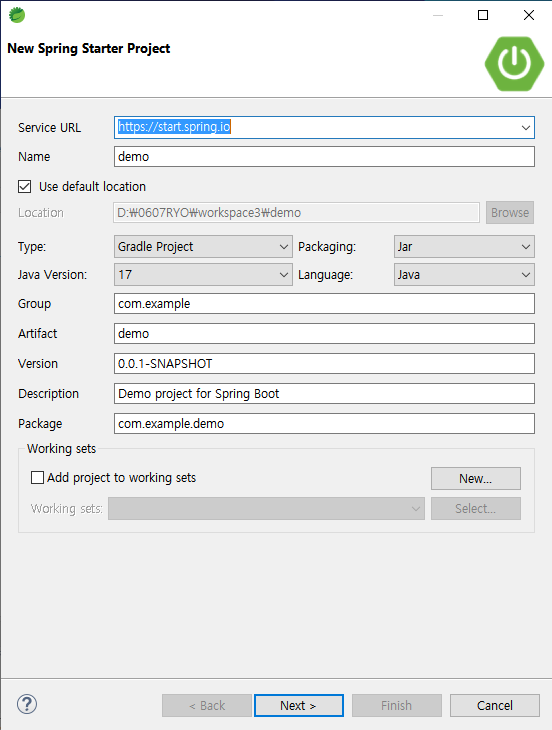Open the Type dropdown showing Gradle Project
The width and height of the screenshot is (552, 730).
point(203,247)
